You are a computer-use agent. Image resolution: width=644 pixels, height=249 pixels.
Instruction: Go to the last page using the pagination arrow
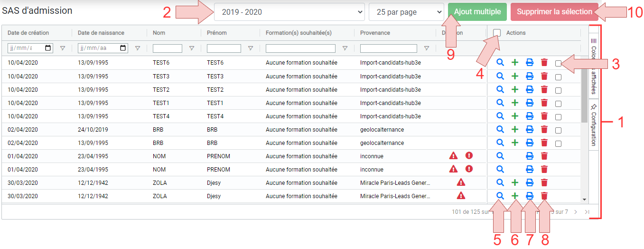(587, 212)
